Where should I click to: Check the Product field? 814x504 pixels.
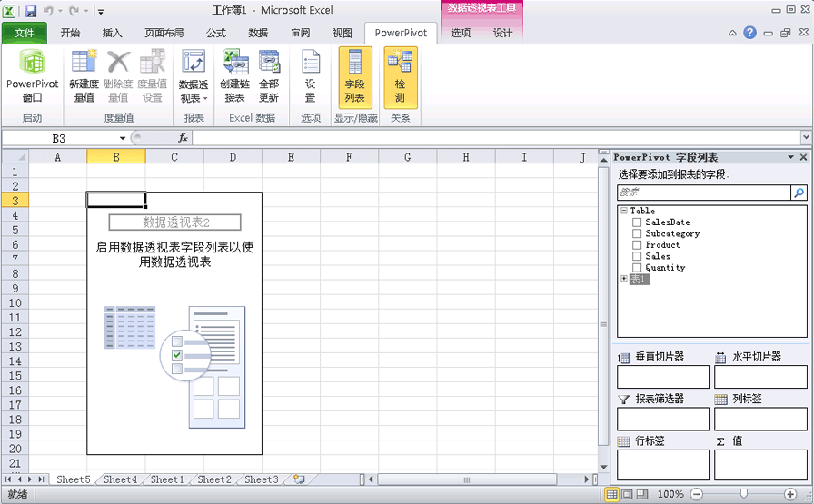637,245
